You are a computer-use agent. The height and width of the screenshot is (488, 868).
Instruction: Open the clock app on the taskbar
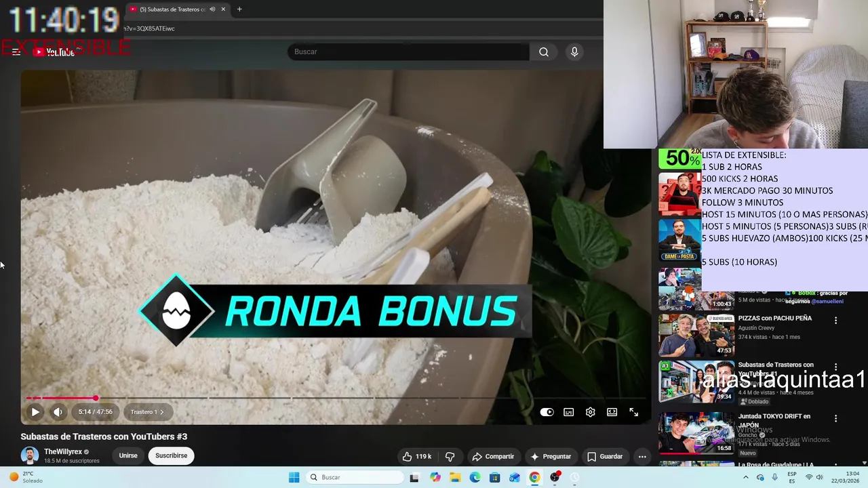coord(574,477)
